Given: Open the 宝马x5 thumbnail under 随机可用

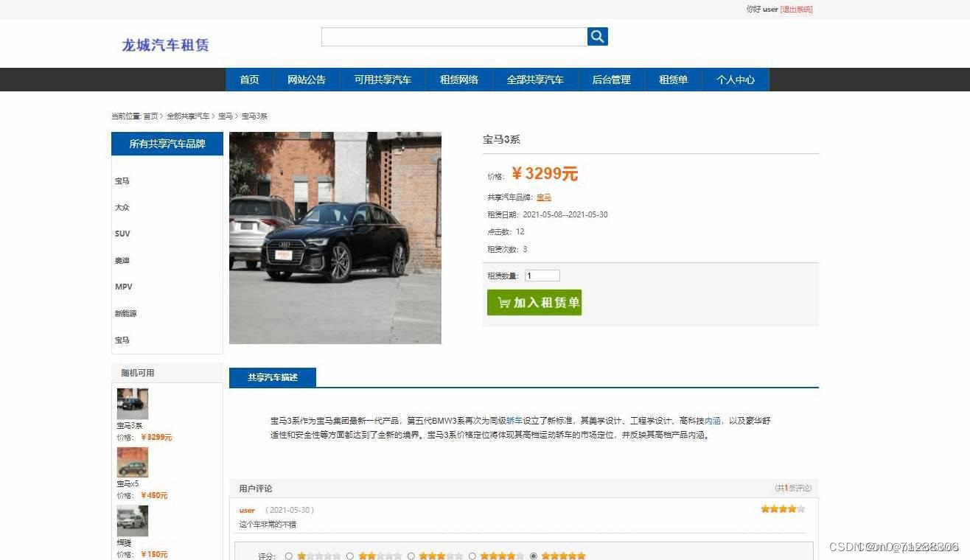Looking at the screenshot, I should click(133, 462).
